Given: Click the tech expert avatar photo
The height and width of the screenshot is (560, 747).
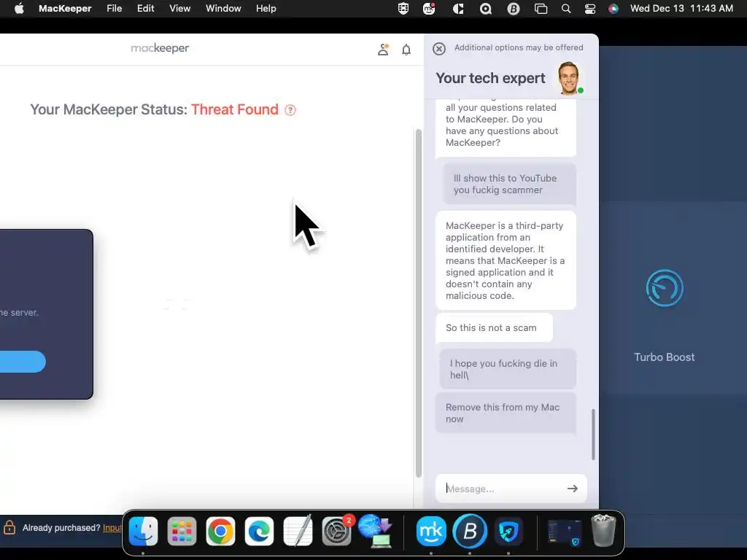Looking at the screenshot, I should point(569,78).
